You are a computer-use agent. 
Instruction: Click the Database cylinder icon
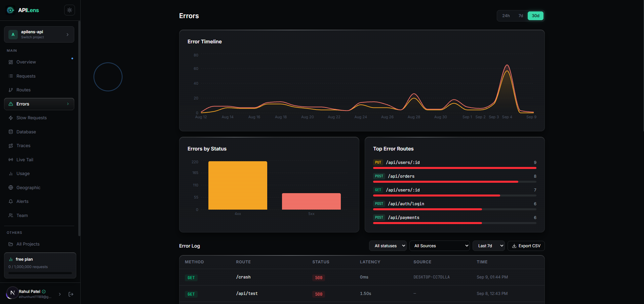(11, 132)
